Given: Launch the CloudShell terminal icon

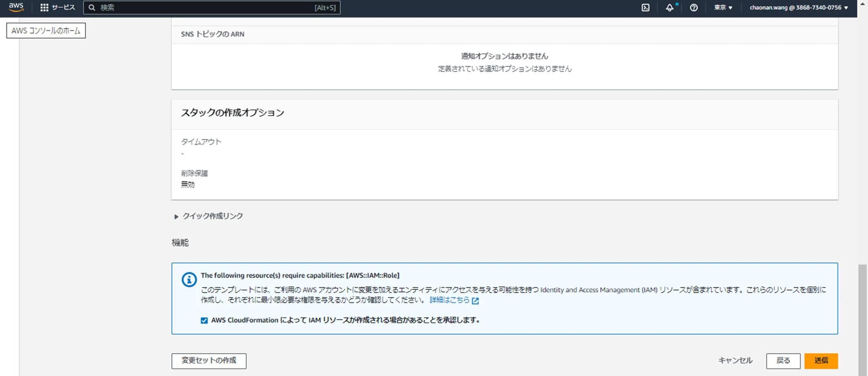Looking at the screenshot, I should tap(645, 7).
